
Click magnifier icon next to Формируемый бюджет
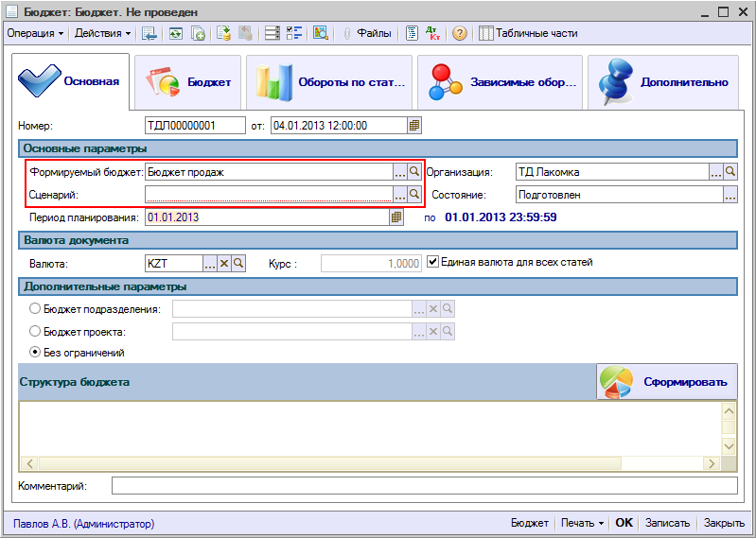tap(414, 172)
